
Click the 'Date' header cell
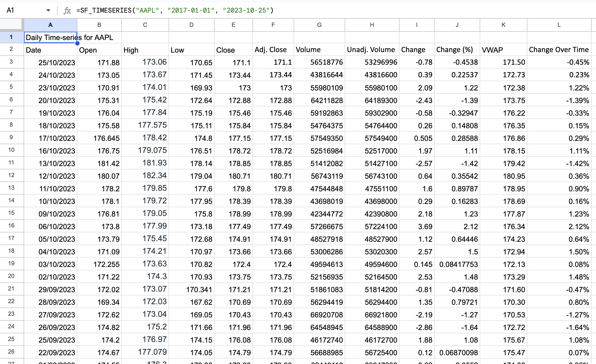tap(50, 50)
